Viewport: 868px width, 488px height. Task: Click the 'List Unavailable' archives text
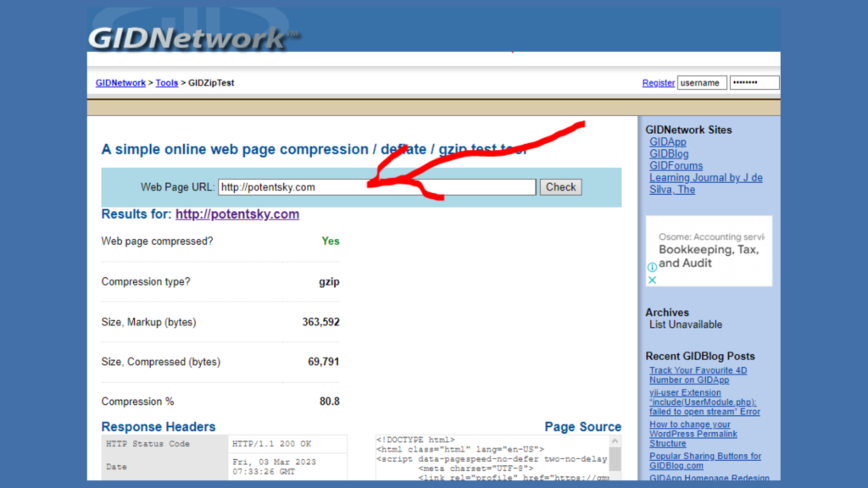coord(685,324)
